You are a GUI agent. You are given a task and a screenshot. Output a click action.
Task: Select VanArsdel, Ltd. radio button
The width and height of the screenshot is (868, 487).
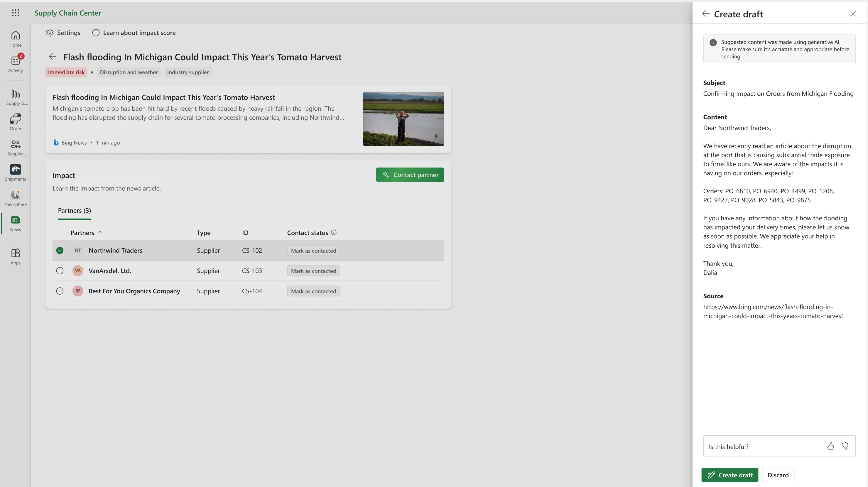click(x=60, y=270)
